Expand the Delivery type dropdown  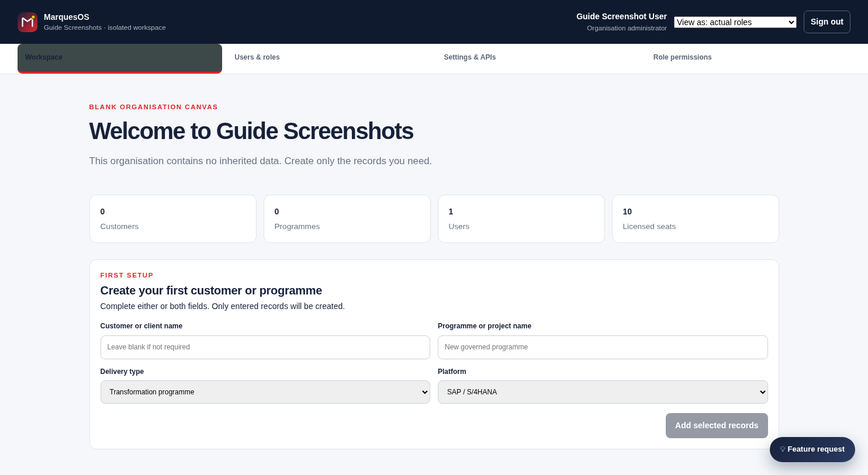[265, 392]
